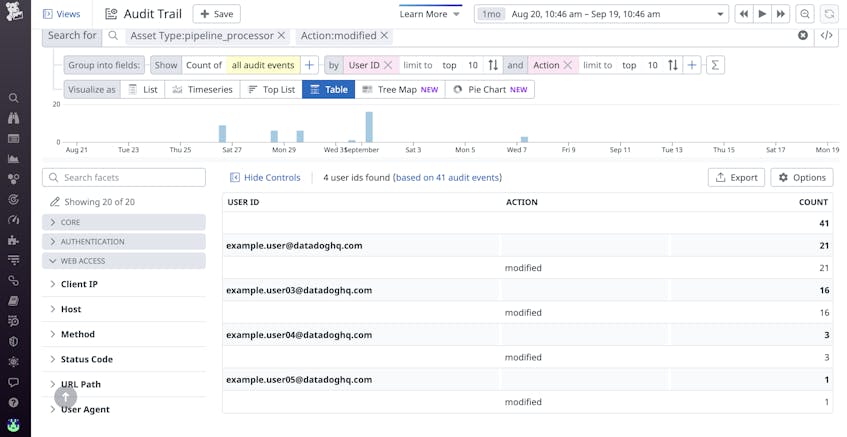Sort by the COUNT column header

click(813, 202)
